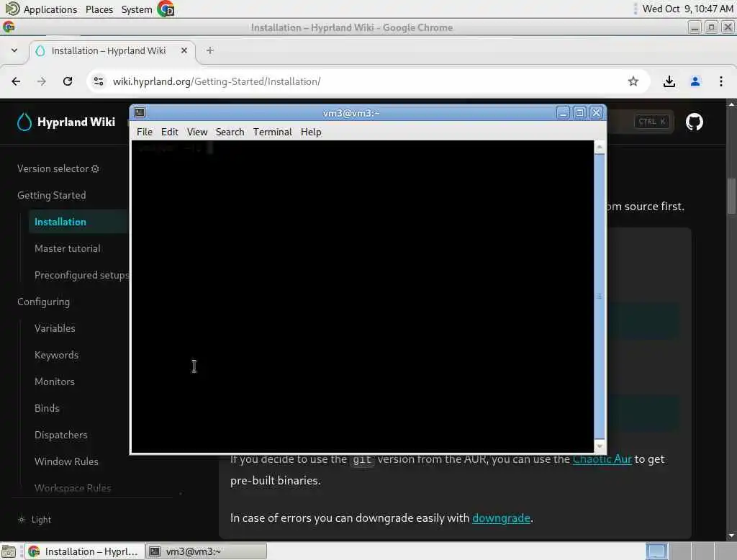Open Preconfigured setups in sidebar
This screenshot has width=737, height=560.
pos(81,275)
